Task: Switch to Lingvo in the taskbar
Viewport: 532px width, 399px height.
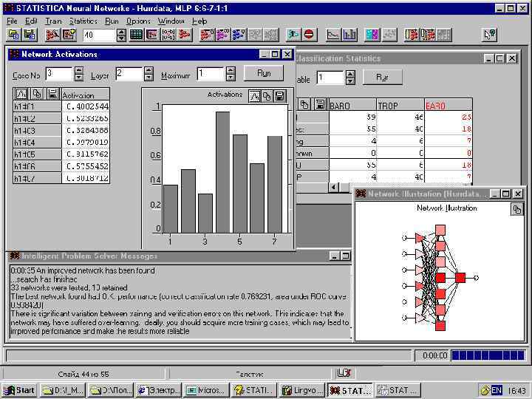Action: click(x=301, y=390)
